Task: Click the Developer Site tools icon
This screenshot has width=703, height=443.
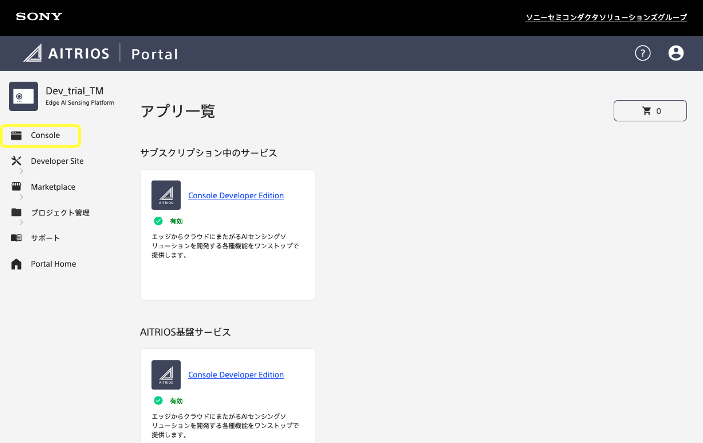Action: click(16, 161)
